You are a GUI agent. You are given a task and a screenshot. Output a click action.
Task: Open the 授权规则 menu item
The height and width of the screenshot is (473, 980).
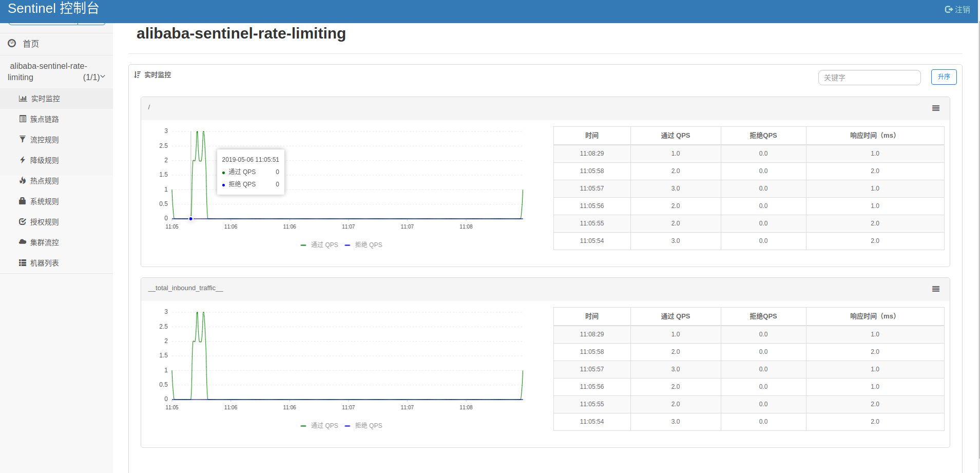point(44,222)
